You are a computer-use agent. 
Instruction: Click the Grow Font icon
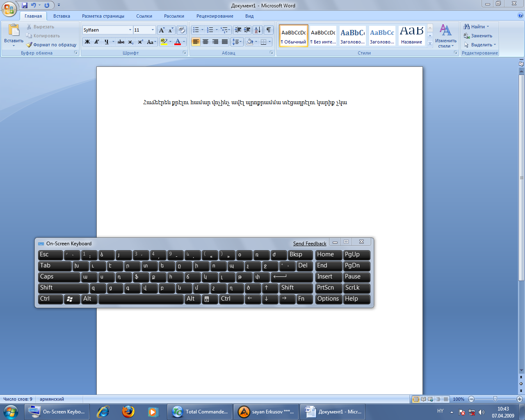(x=162, y=30)
